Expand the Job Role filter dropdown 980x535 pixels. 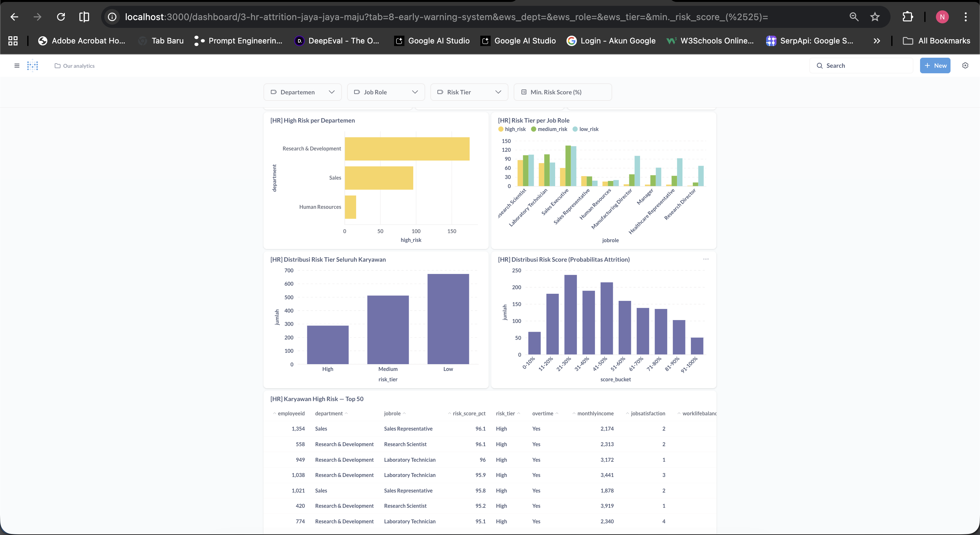[x=386, y=92]
